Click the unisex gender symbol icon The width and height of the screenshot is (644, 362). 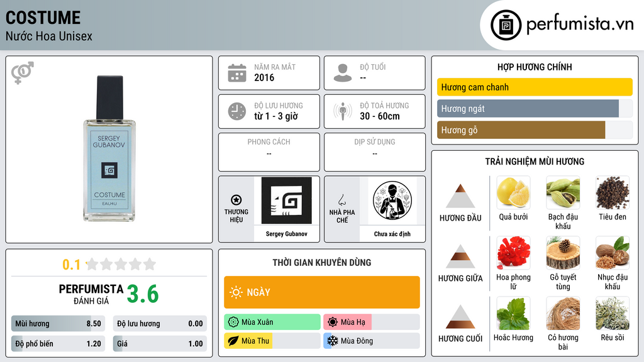(23, 73)
